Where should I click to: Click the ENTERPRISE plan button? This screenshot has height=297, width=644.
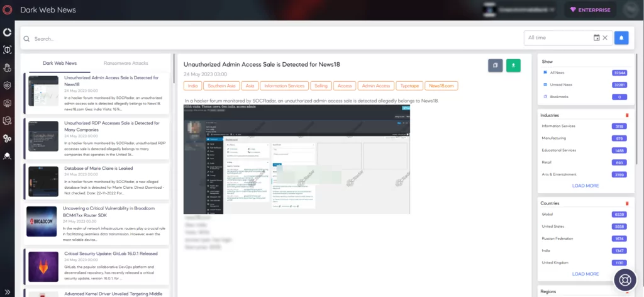[x=590, y=10]
